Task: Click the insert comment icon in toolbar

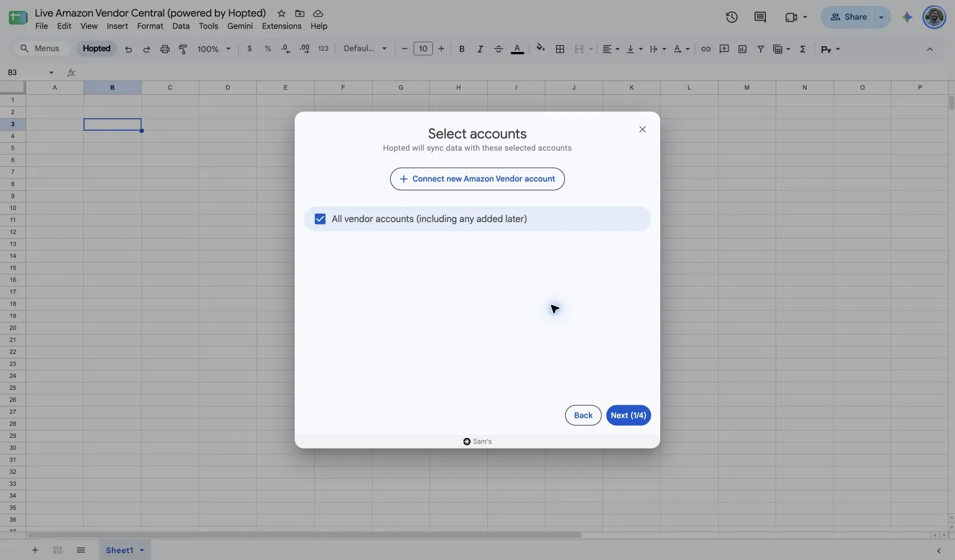Action: click(724, 49)
